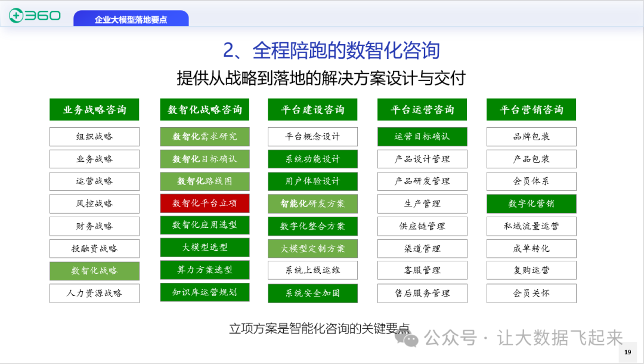The width and height of the screenshot is (644, 364).
Task: Click the red 数智化平台立项 box
Action: [x=205, y=203]
